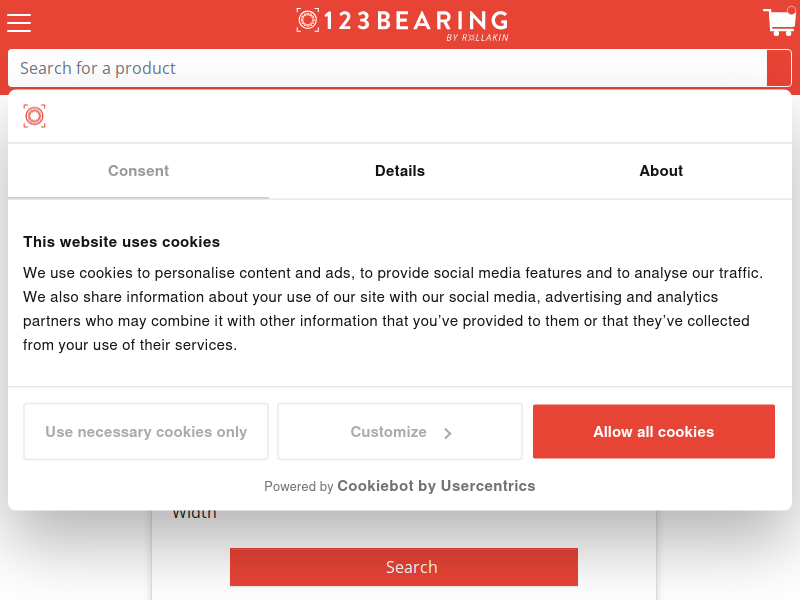Click the red Search button below dialog
This screenshot has width=800, height=600.
point(404,567)
